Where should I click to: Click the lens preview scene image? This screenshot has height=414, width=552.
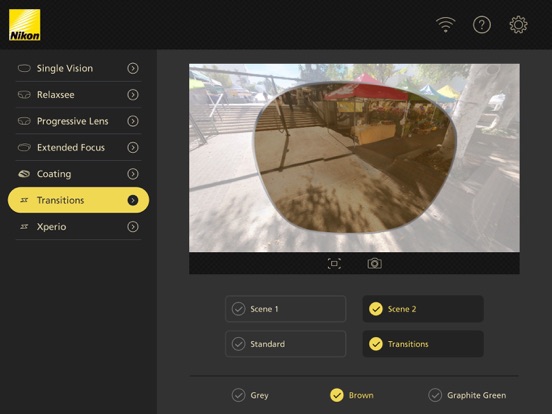click(354, 158)
